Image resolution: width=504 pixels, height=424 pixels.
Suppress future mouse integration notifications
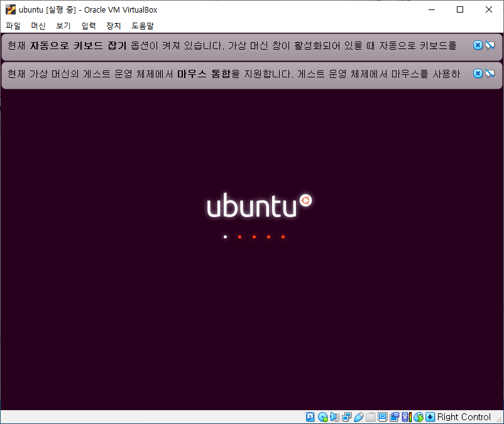click(x=490, y=74)
